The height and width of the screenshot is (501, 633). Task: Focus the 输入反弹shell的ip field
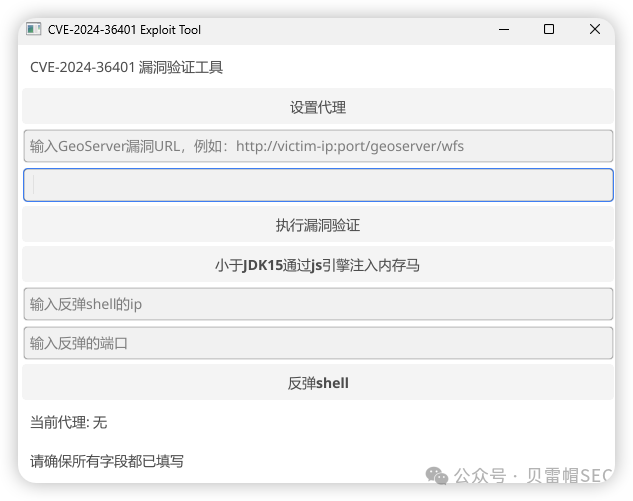coord(318,304)
